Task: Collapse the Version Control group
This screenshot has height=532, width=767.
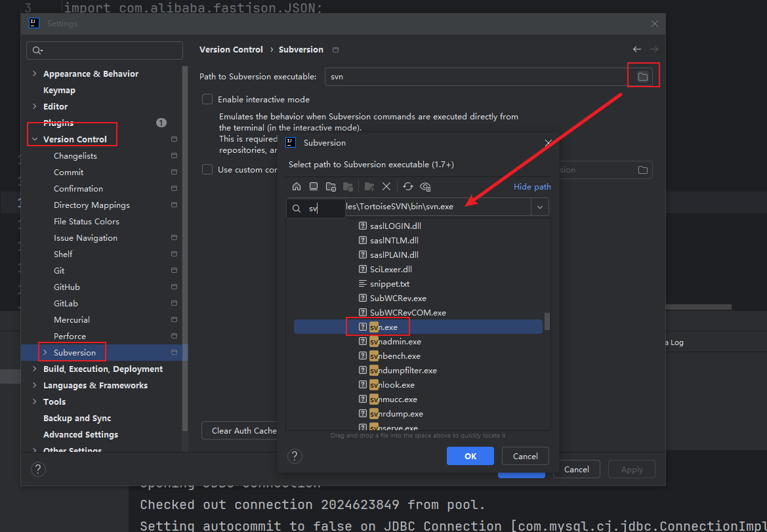Action: pyautogui.click(x=34, y=139)
